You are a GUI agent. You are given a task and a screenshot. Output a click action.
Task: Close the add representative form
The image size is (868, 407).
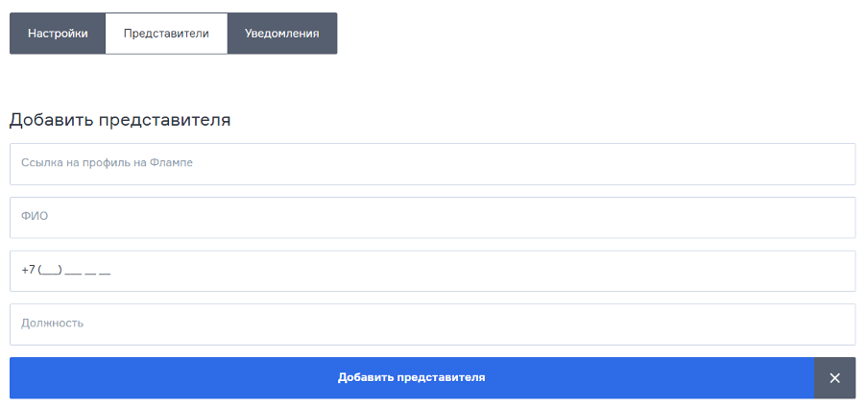tap(834, 378)
